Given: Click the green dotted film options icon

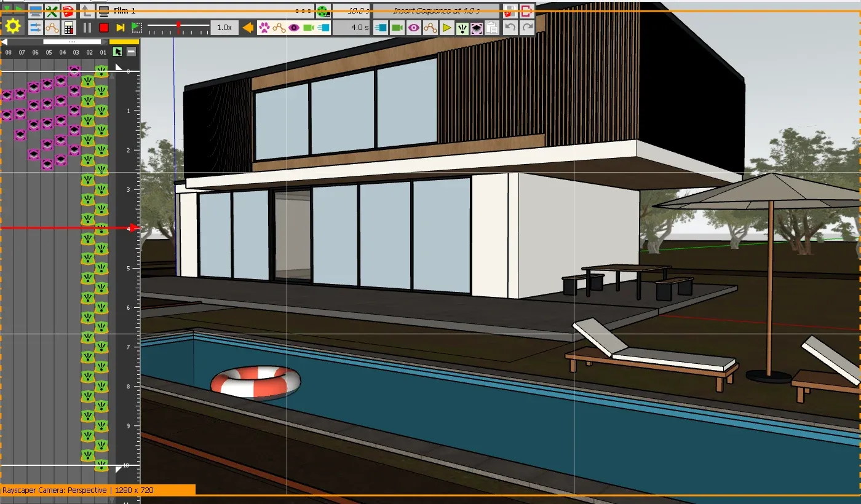Looking at the screenshot, I should (x=323, y=11).
